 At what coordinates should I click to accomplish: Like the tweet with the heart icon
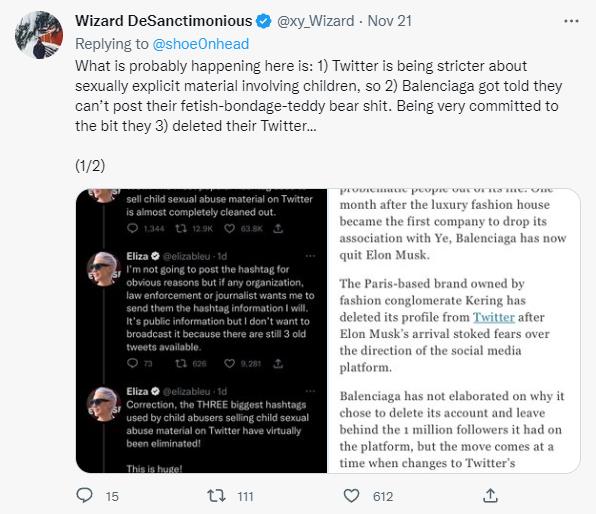[x=351, y=496]
